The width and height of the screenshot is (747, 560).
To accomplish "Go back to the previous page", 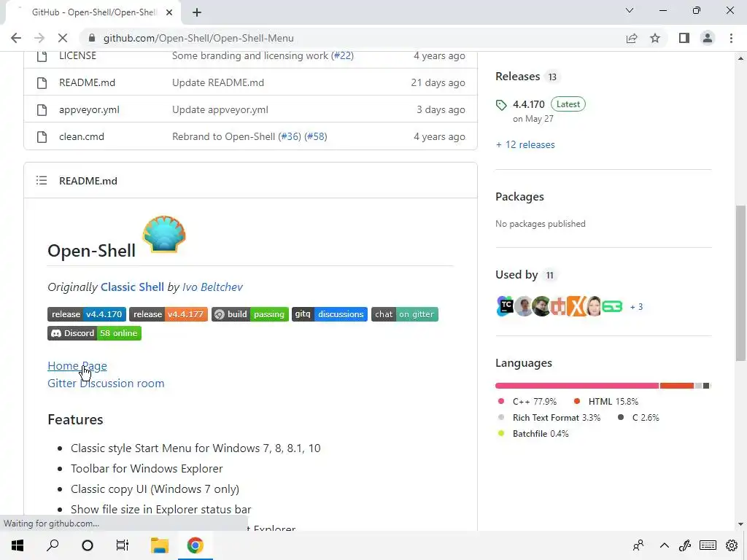I will pos(16,38).
